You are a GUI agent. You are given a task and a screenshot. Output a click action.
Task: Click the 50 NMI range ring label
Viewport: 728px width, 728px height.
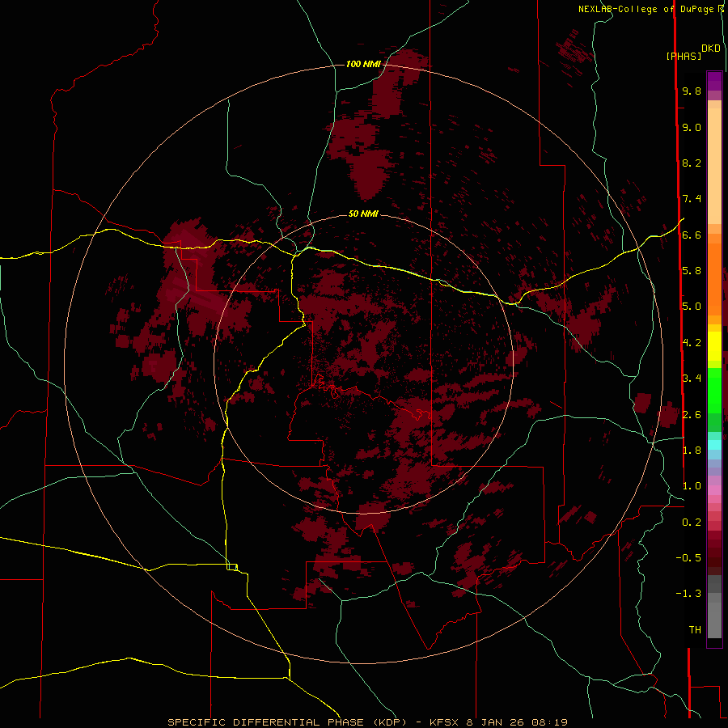point(363,214)
